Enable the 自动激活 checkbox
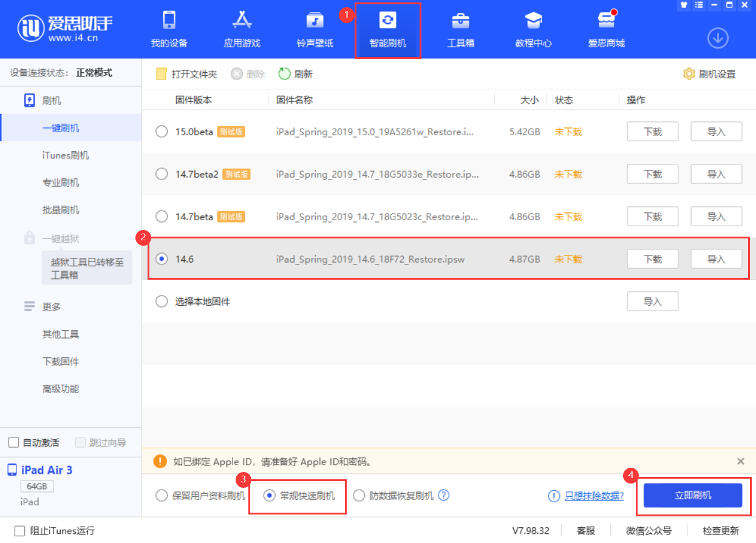The image size is (756, 543). (13, 442)
